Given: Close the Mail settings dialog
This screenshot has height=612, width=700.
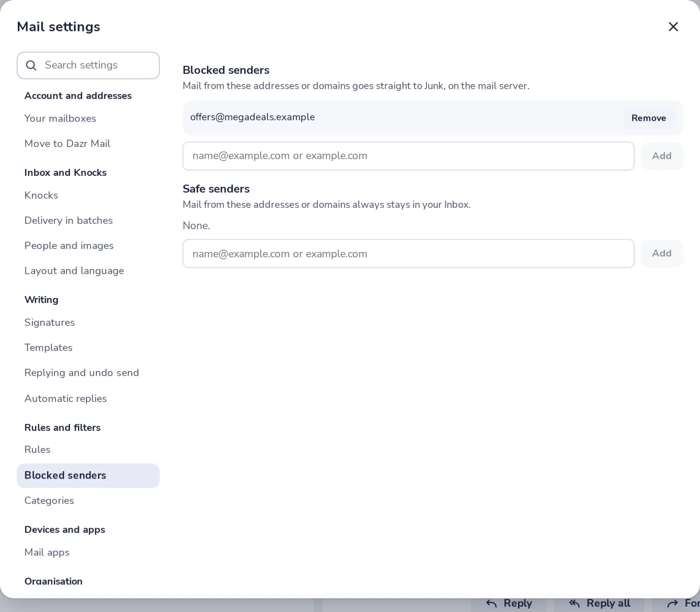Looking at the screenshot, I should coord(673,27).
